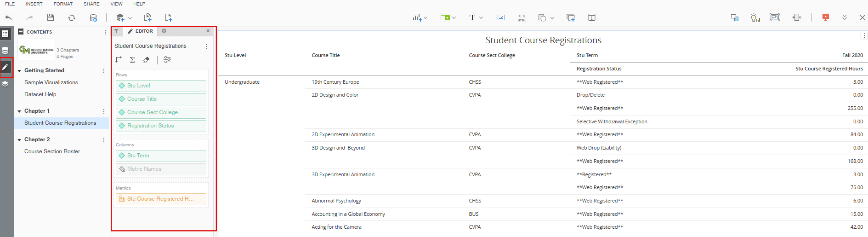This screenshot has height=237, width=868.
Task: Open the INSERT menu
Action: tap(34, 4)
